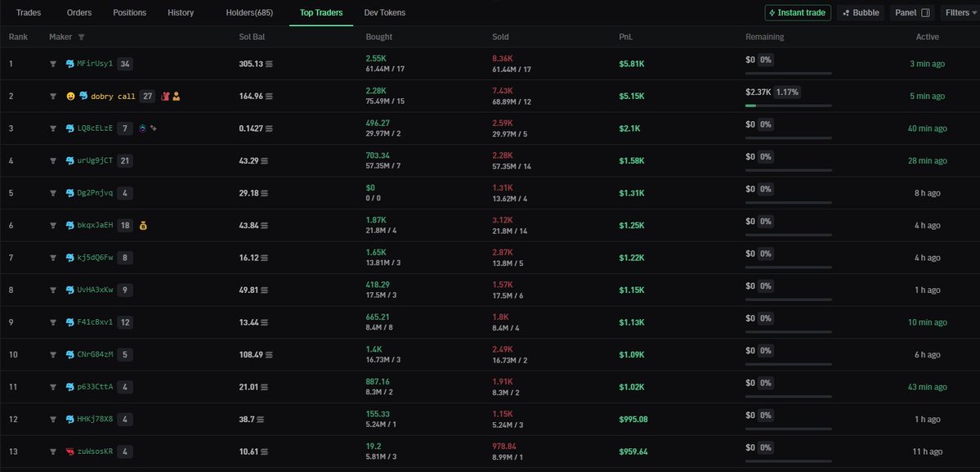The image size is (980, 472).
Task: Toggle the Bubble map view
Action: click(x=861, y=12)
